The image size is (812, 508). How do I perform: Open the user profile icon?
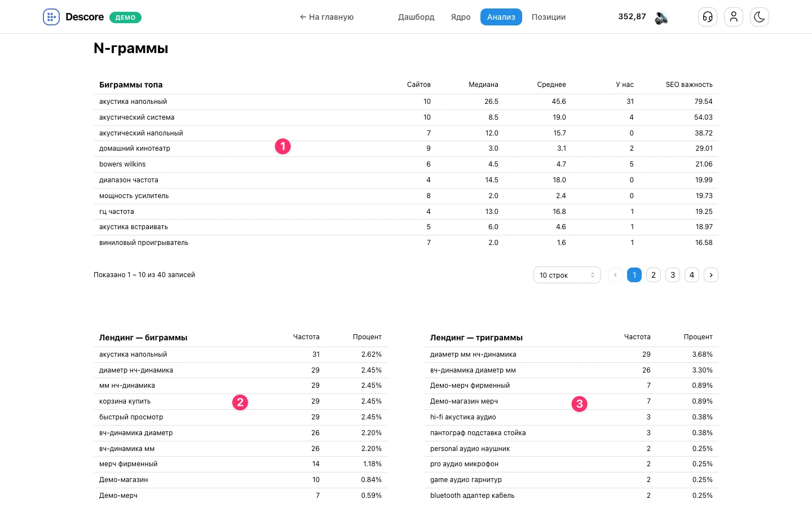click(x=734, y=17)
